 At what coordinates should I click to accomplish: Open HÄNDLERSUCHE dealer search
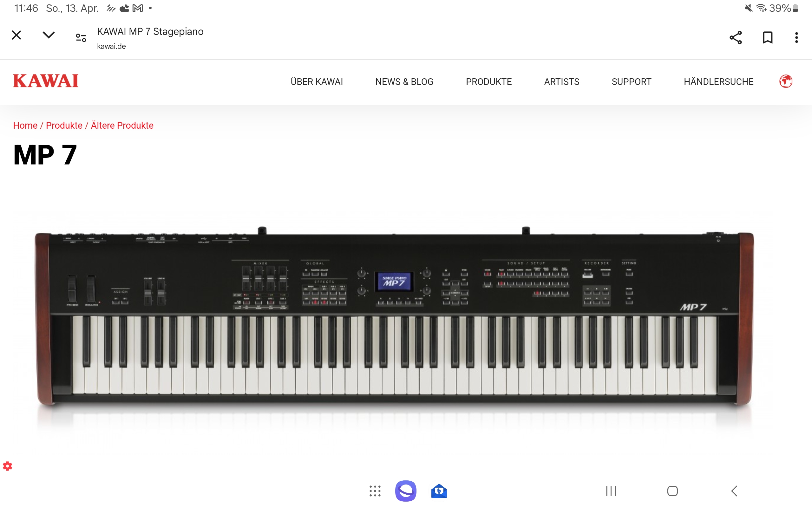click(x=718, y=81)
